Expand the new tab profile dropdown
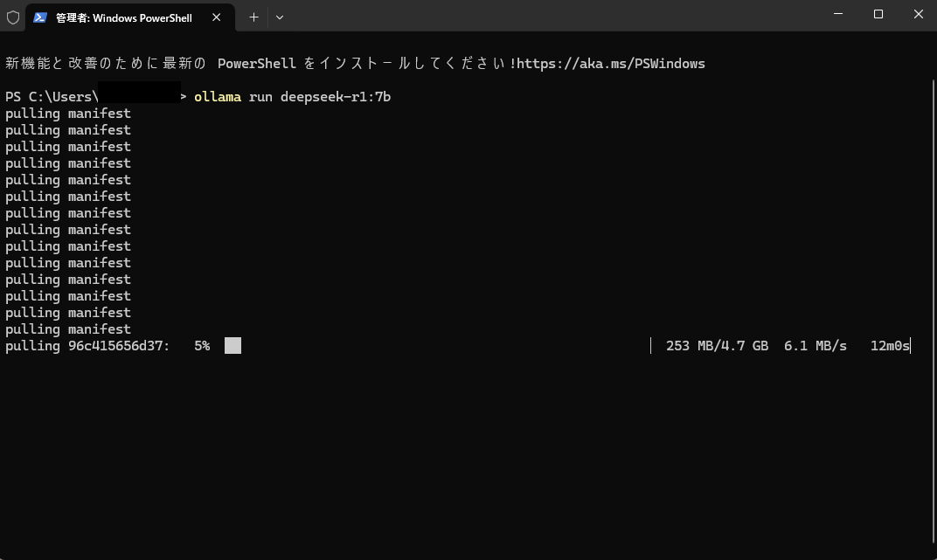Viewport: 937px width, 560px height. (x=280, y=17)
